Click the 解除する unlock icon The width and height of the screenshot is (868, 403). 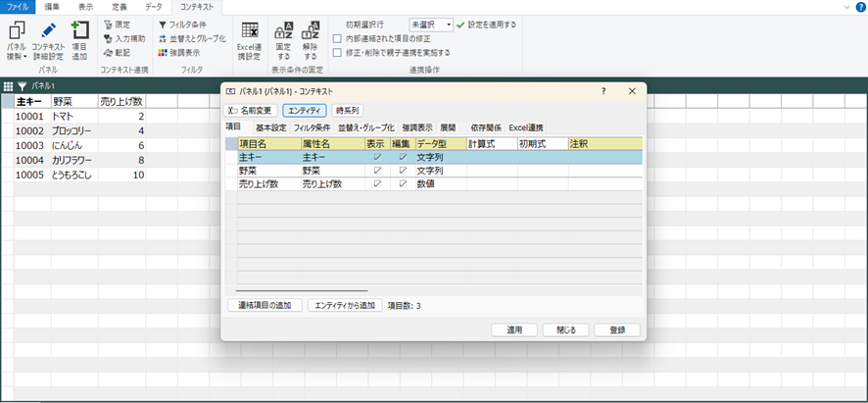(x=311, y=30)
